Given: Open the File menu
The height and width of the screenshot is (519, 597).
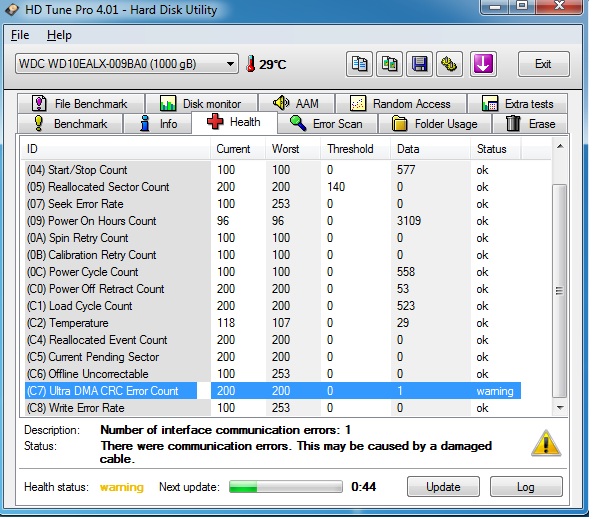Looking at the screenshot, I should tap(20, 35).
